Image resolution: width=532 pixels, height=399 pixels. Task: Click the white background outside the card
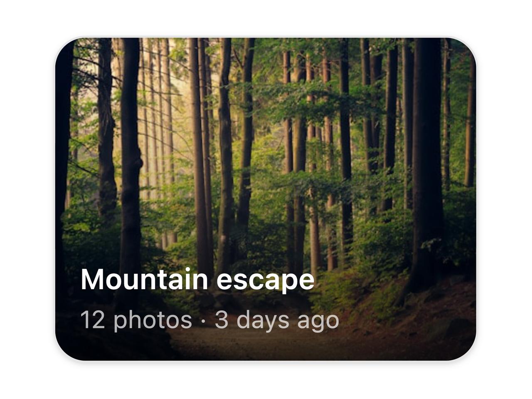(x=266, y=17)
